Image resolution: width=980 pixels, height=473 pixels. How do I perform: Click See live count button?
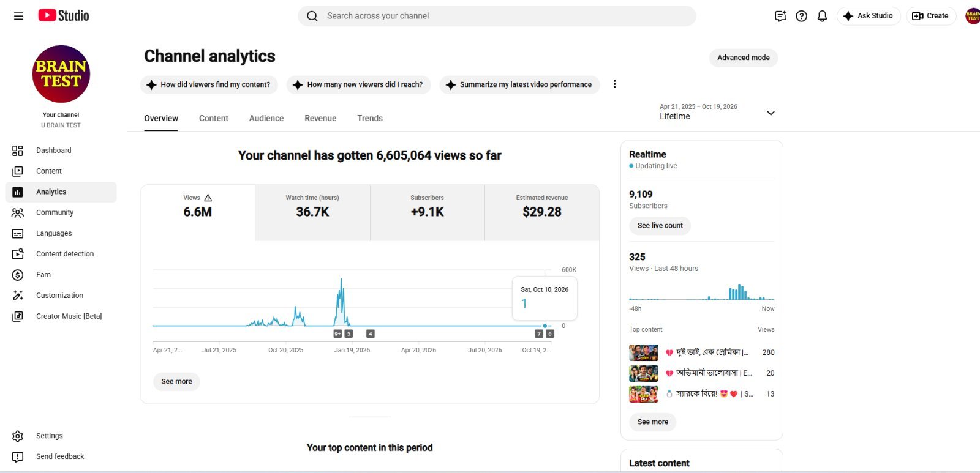point(660,226)
